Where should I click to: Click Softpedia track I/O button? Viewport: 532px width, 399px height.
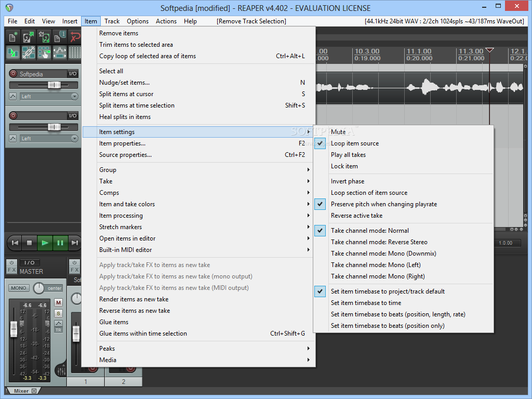(x=73, y=74)
